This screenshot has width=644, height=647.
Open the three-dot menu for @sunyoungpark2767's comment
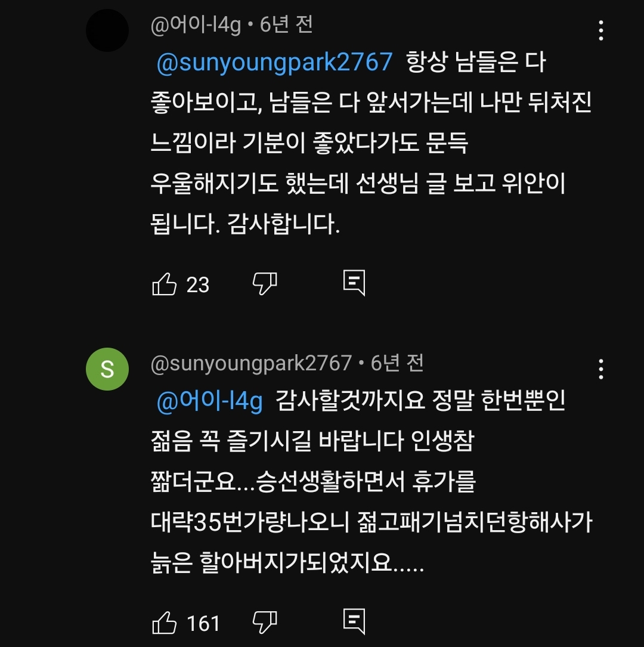600,369
